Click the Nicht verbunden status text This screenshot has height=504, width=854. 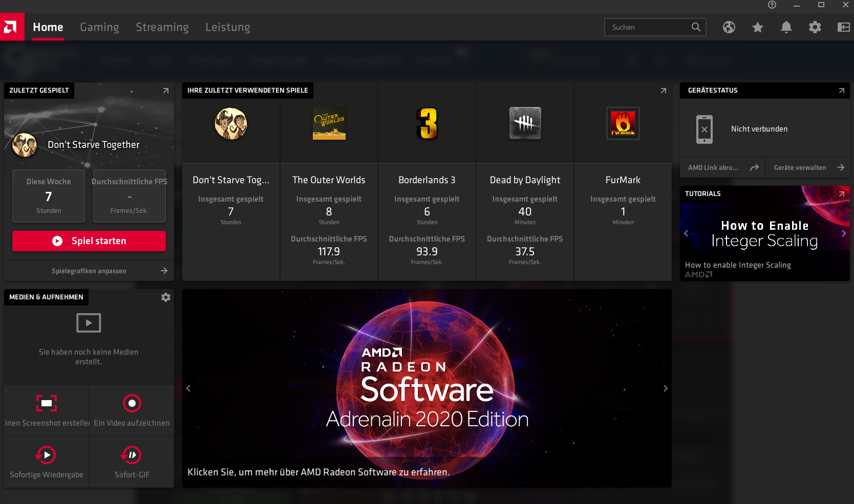coord(759,129)
